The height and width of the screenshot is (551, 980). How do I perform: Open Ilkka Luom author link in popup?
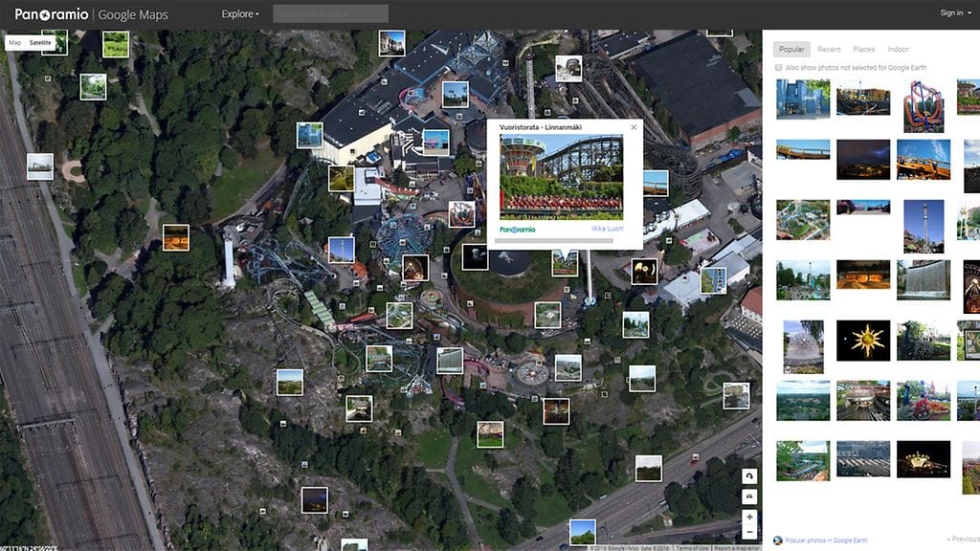(x=607, y=229)
